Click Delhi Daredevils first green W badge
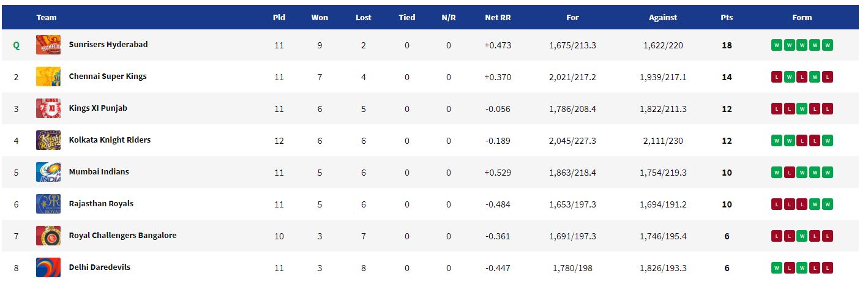The width and height of the screenshot is (868, 306). click(777, 268)
